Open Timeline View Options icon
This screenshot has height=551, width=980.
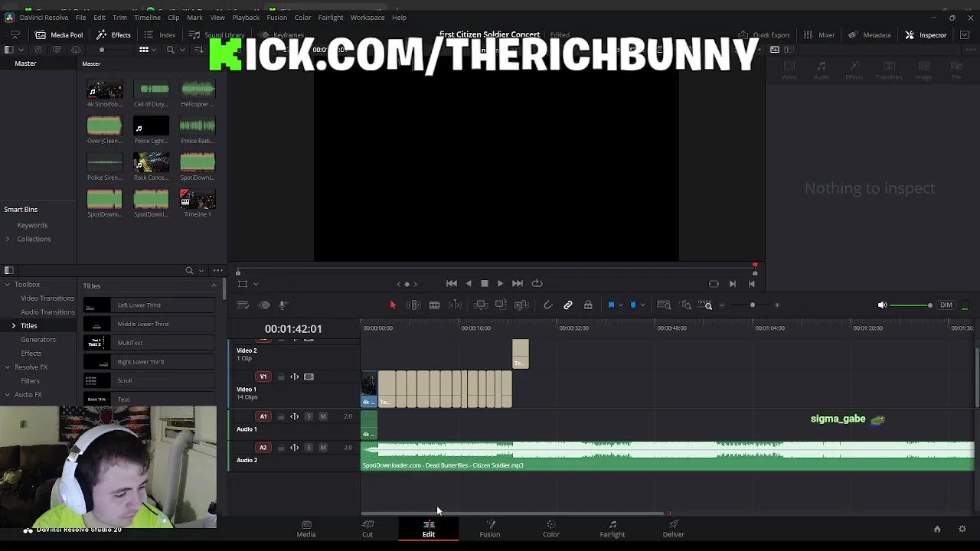[243, 305]
